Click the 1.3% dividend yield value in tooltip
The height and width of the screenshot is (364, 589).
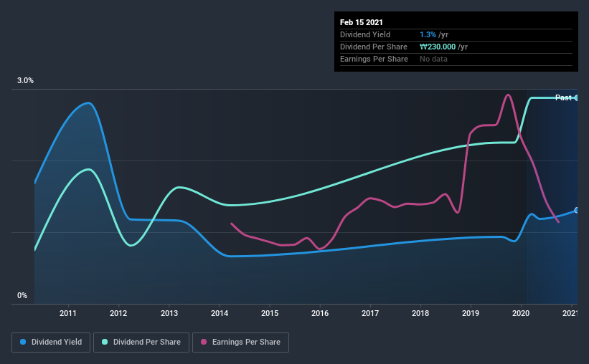pyautogui.click(x=428, y=34)
